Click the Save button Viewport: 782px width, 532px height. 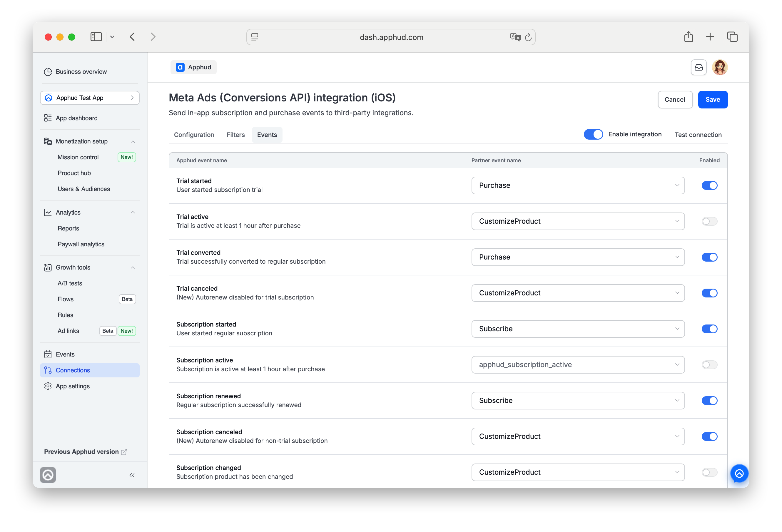tap(713, 100)
